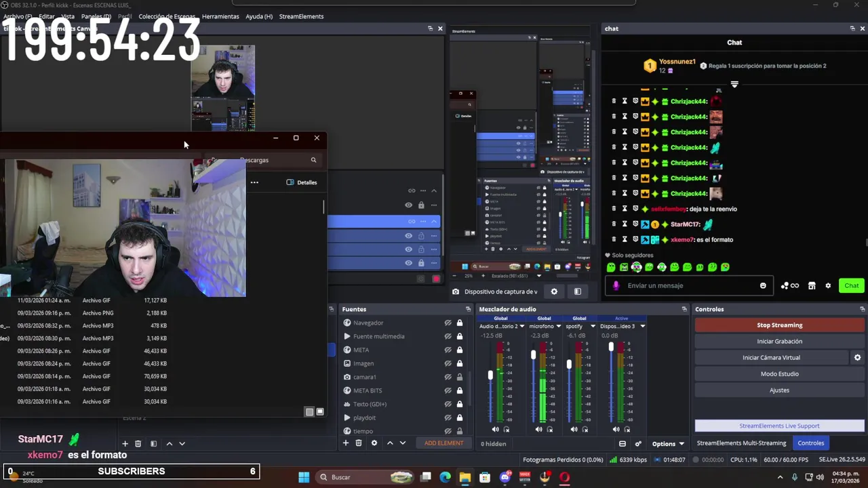Open chat shop icon

coord(812,285)
